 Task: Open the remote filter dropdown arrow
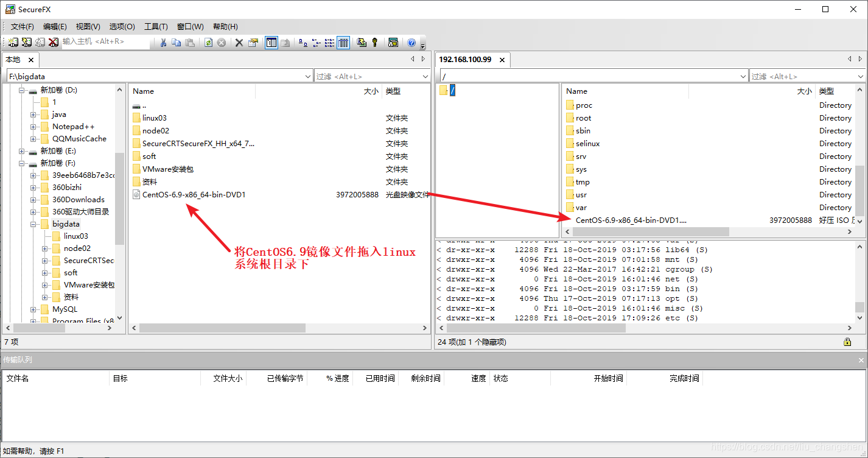[x=861, y=76]
